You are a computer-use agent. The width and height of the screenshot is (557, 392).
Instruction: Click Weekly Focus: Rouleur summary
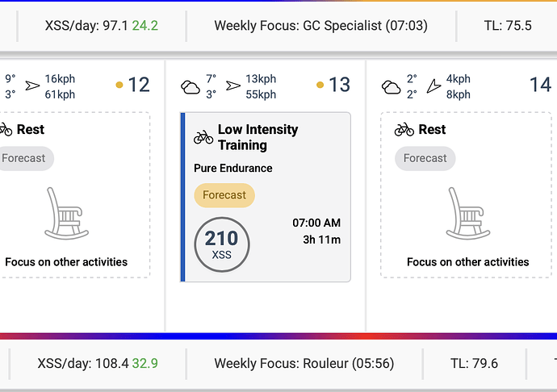[x=304, y=364]
